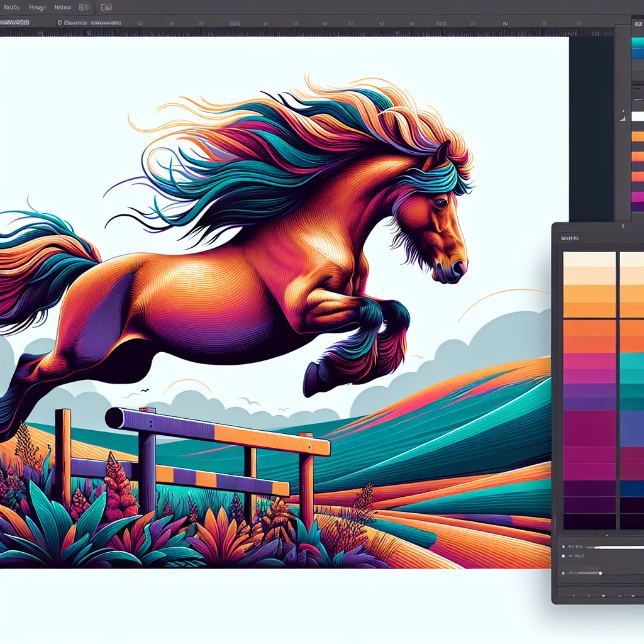Toggle the second row checkbox below the swatches

pos(564,557)
